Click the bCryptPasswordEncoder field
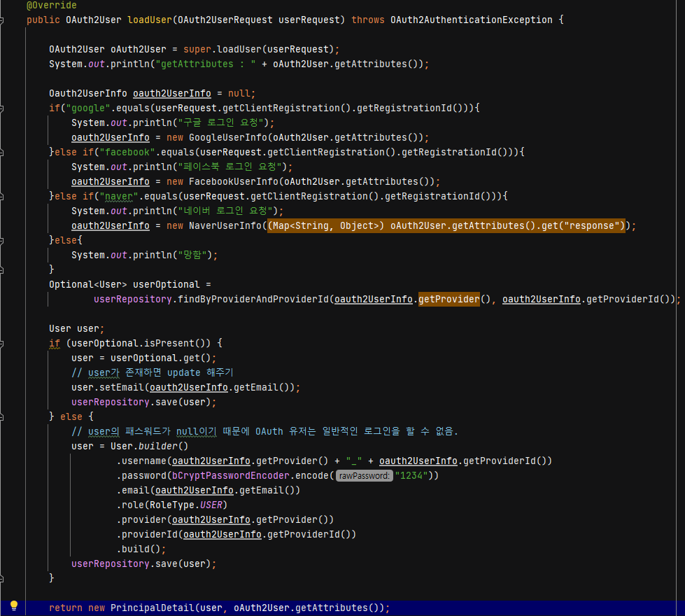 (231, 476)
